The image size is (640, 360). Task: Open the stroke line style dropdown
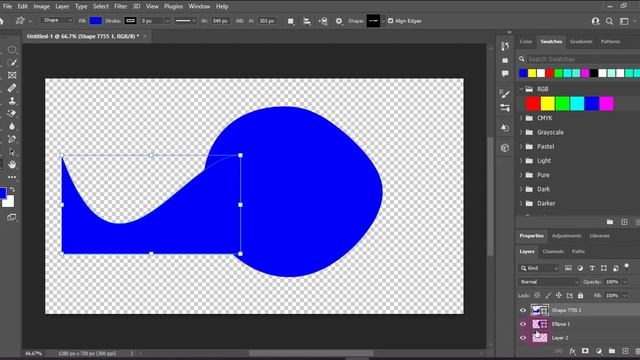[185, 21]
